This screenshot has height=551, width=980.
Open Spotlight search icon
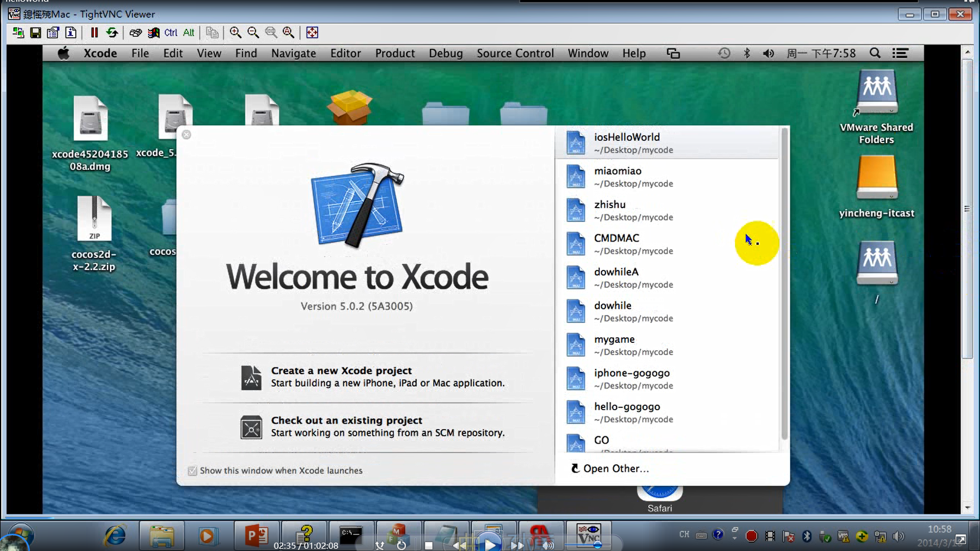tap(875, 53)
